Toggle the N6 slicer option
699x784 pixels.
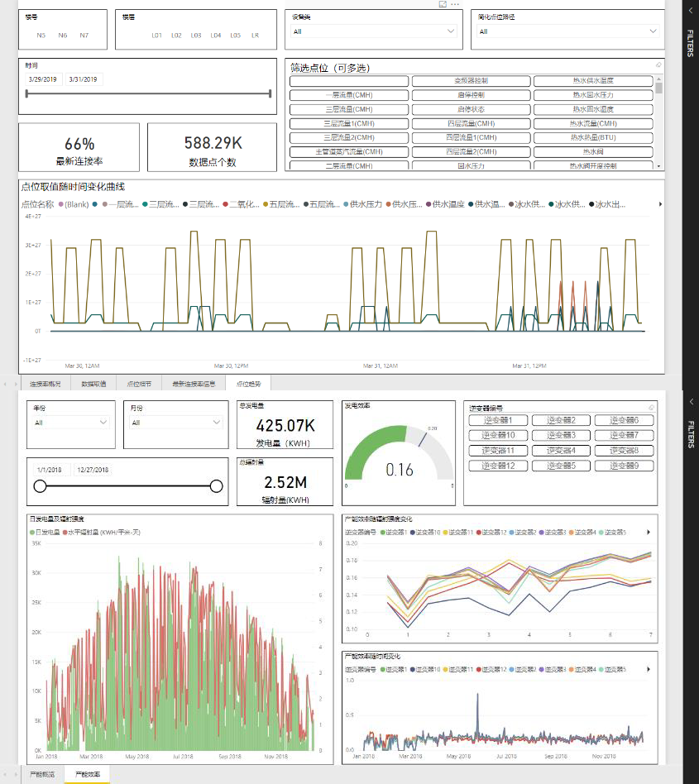[63, 35]
